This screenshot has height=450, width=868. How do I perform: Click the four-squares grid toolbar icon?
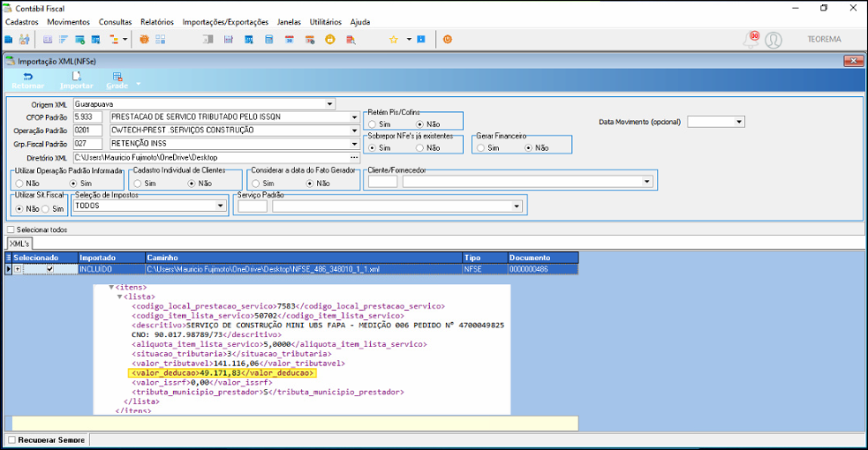[x=161, y=39]
